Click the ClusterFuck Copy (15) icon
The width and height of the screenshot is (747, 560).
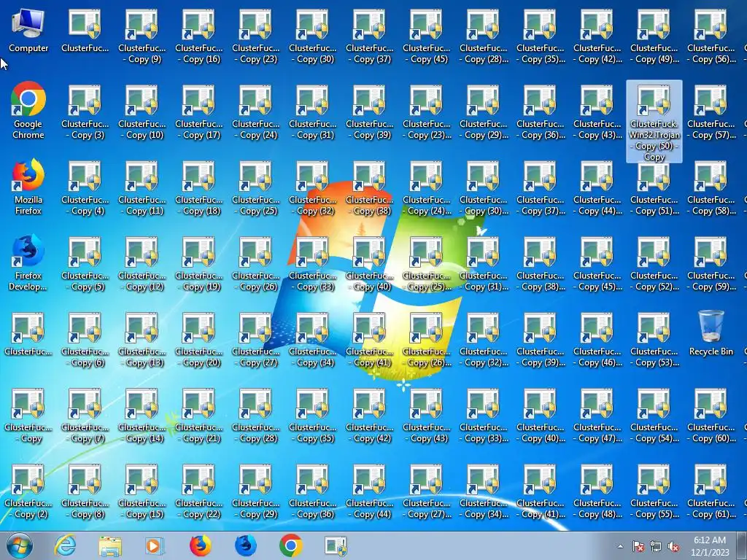142,491
